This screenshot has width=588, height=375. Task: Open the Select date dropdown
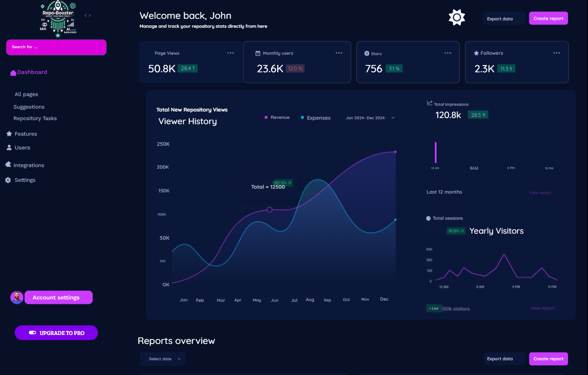(163, 359)
